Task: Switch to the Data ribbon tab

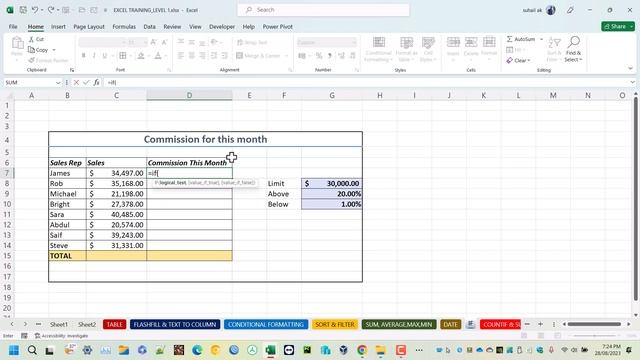Action: click(x=149, y=27)
